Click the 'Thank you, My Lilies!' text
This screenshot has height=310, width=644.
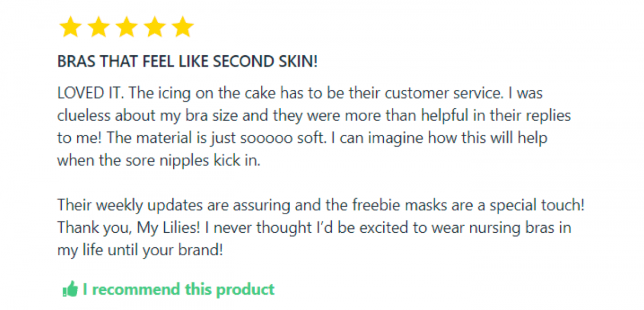pos(129,227)
